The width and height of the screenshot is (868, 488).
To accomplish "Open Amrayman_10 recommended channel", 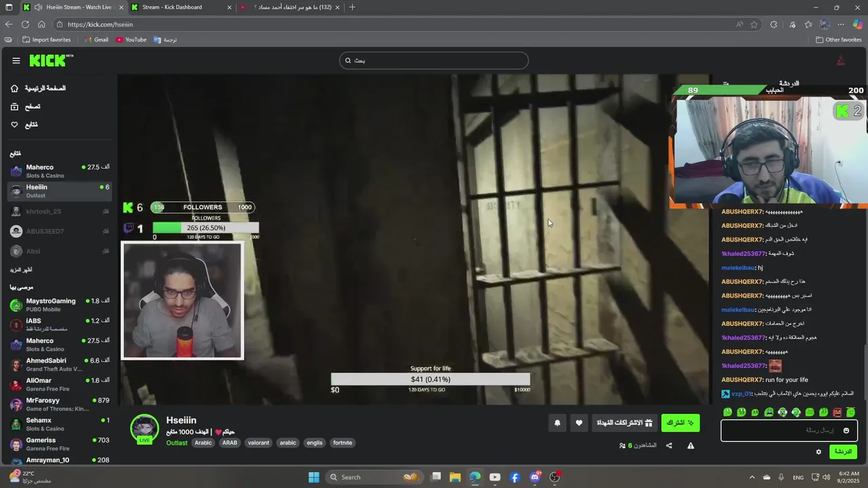I will click(60, 460).
